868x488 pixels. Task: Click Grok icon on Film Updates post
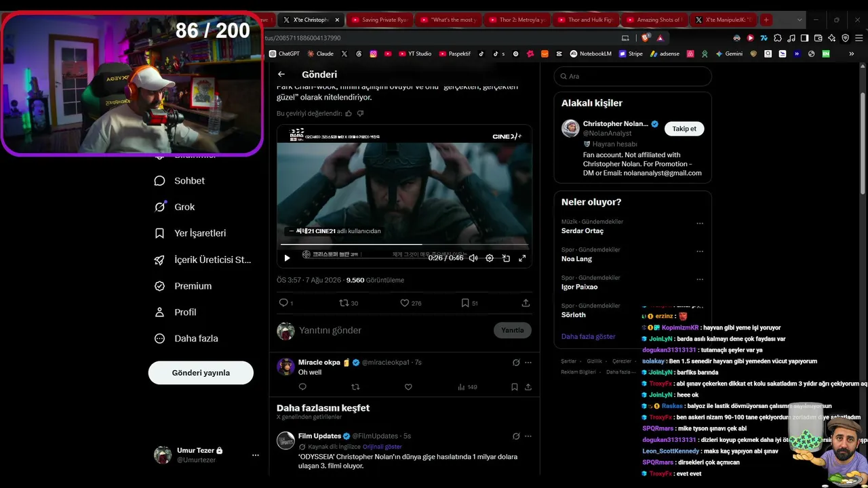(x=516, y=436)
